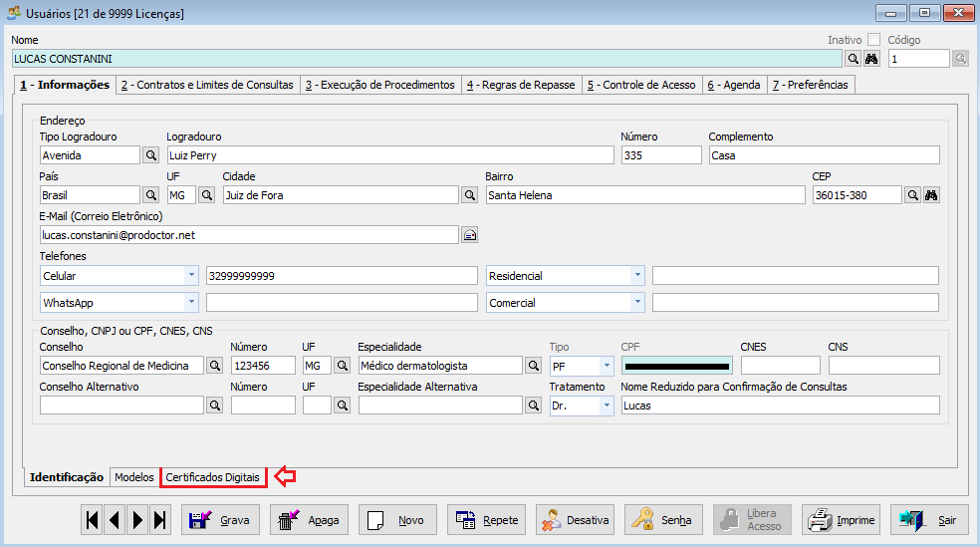This screenshot has height=547, width=980.
Task: Look up Tipo Logradouro with magnifier
Action: click(150, 155)
